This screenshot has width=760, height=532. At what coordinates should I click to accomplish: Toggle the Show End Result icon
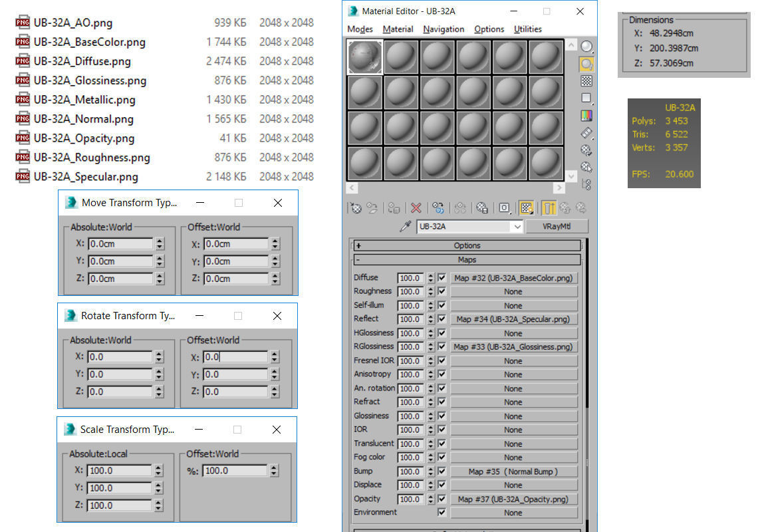[549, 208]
